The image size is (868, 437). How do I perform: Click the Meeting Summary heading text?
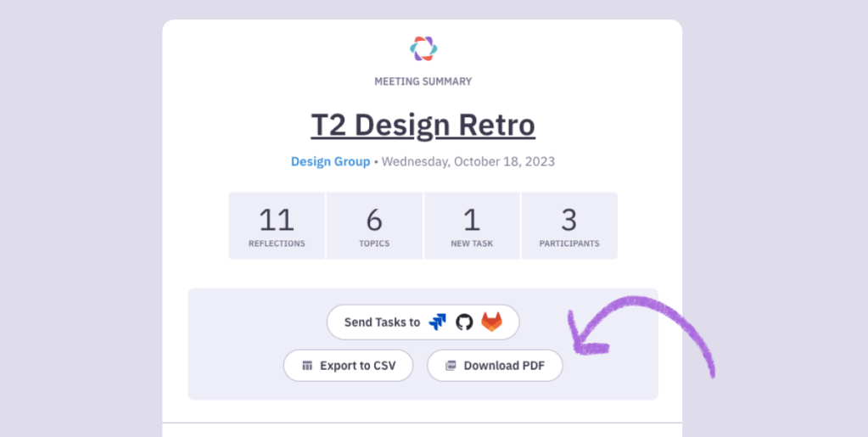[423, 81]
